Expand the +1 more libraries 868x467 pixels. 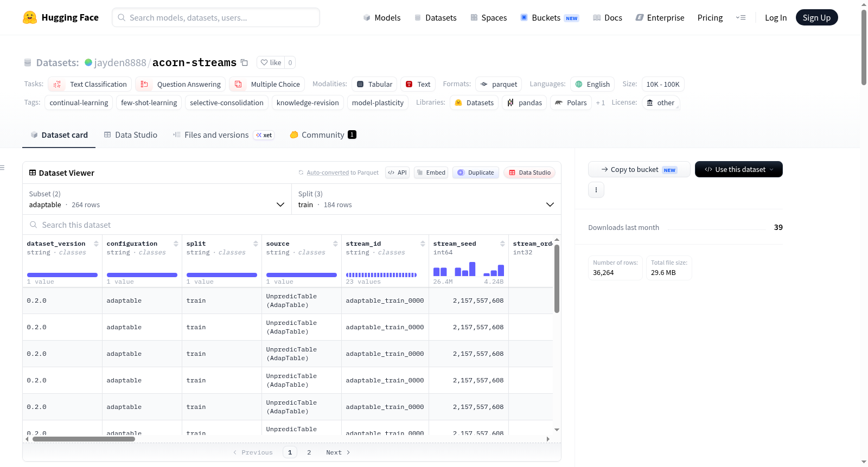(x=601, y=103)
